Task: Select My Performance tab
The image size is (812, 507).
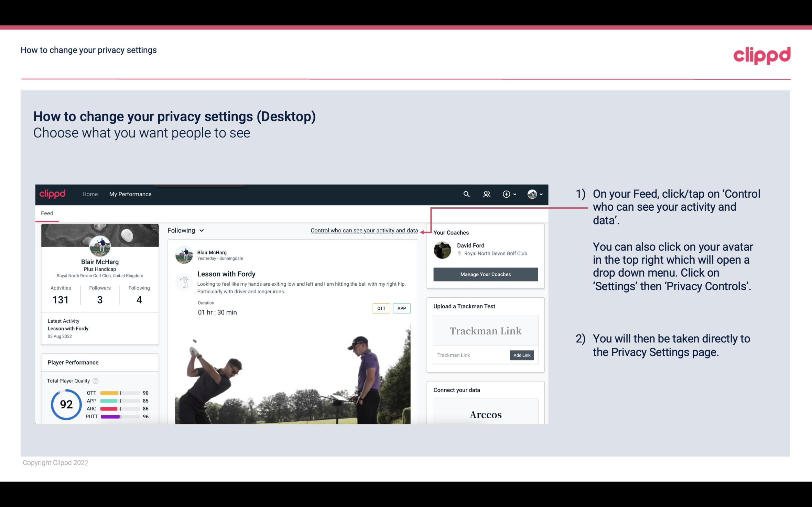Action: [130, 194]
